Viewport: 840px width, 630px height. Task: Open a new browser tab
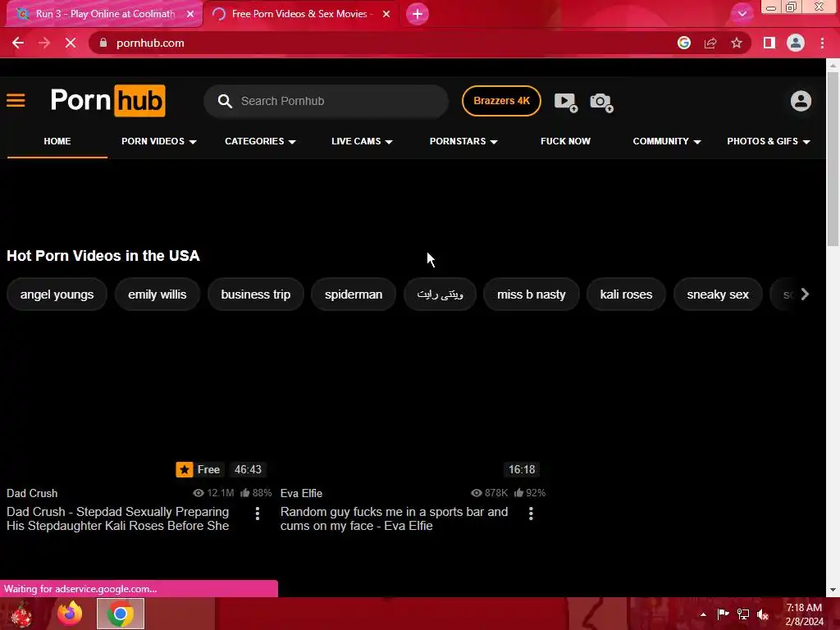418,14
